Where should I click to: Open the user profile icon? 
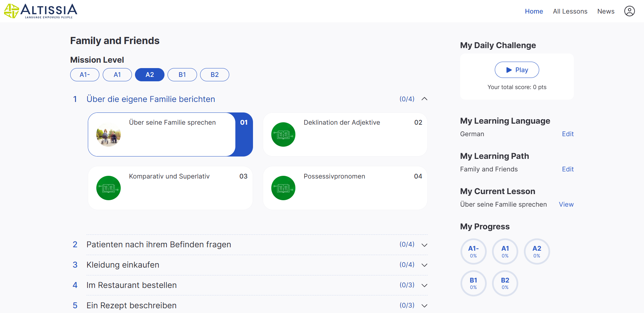629,11
